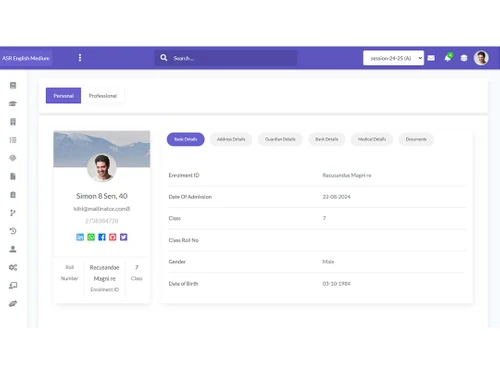Click the Date Of Admission label
This screenshot has width=500, height=375.
[190, 197]
